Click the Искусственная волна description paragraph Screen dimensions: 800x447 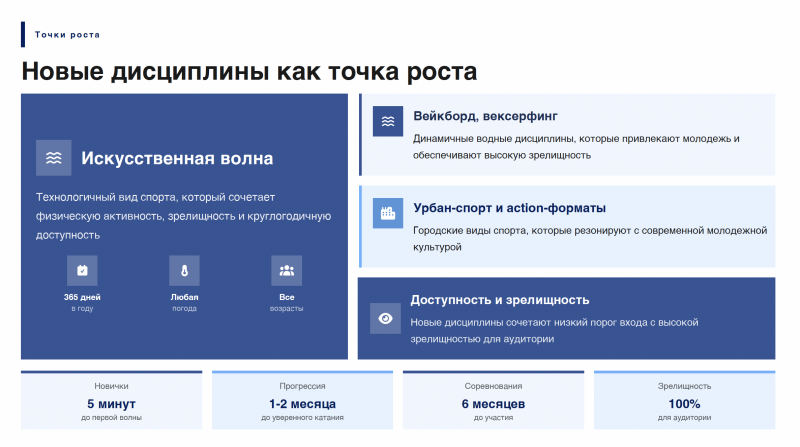pos(183,216)
